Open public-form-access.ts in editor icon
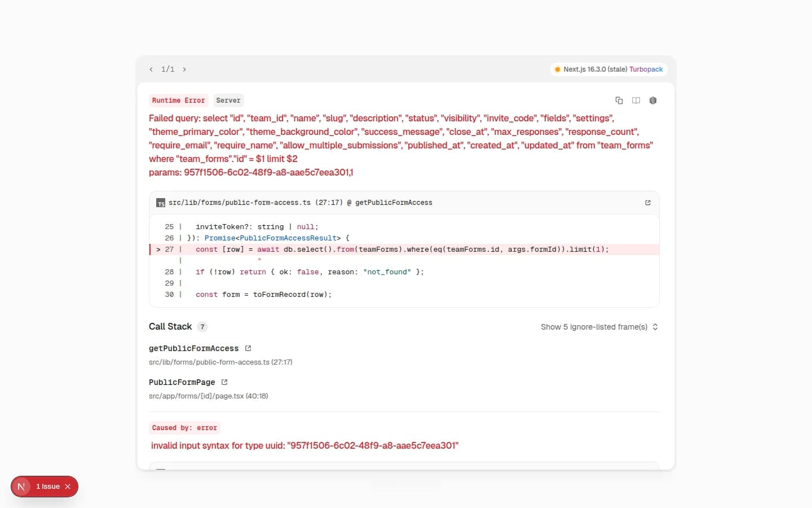812x508 pixels. click(x=648, y=203)
